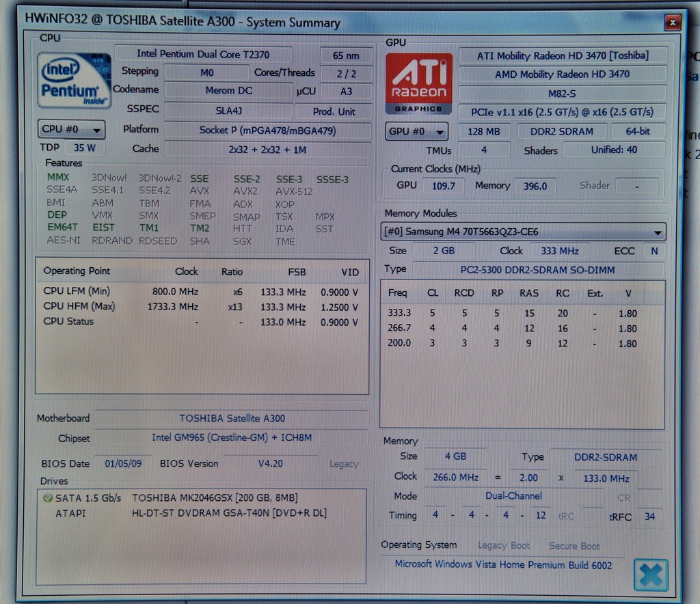Click the AMD Mobility Radeon HD 3470 field

coord(563,74)
